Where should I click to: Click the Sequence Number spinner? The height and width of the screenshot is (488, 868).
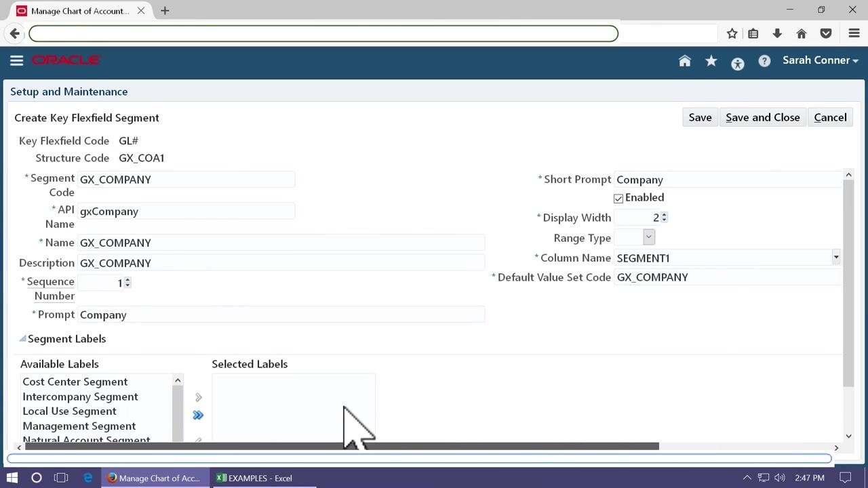127,283
